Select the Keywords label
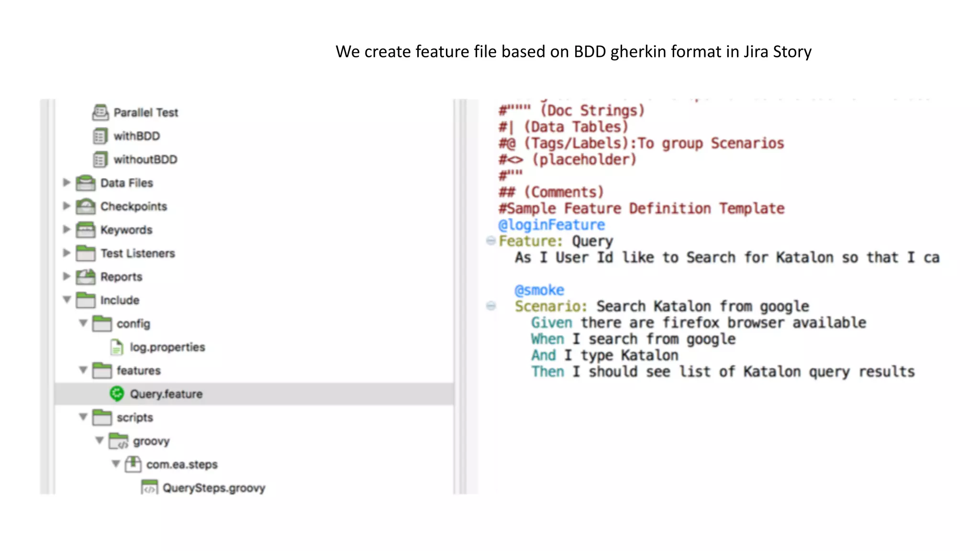 126,230
